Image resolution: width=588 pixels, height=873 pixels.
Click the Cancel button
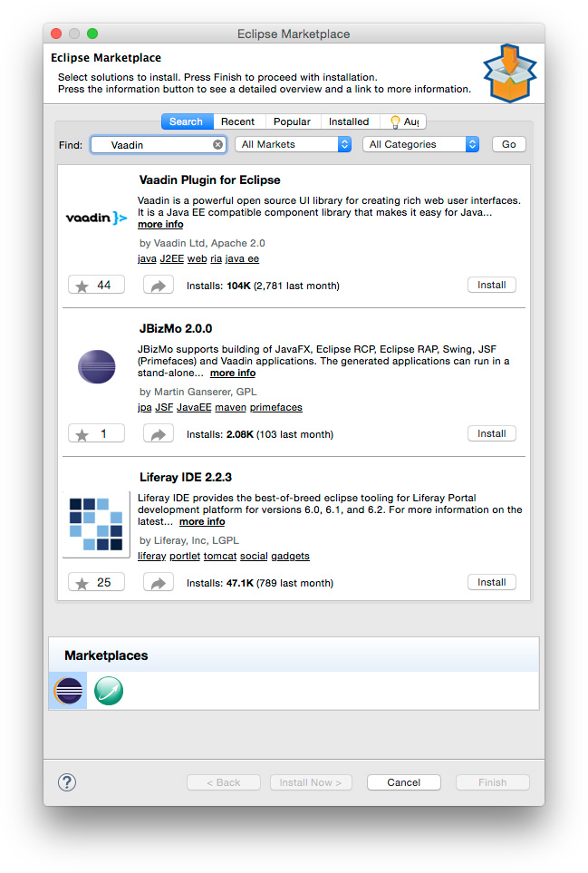pyautogui.click(x=404, y=782)
